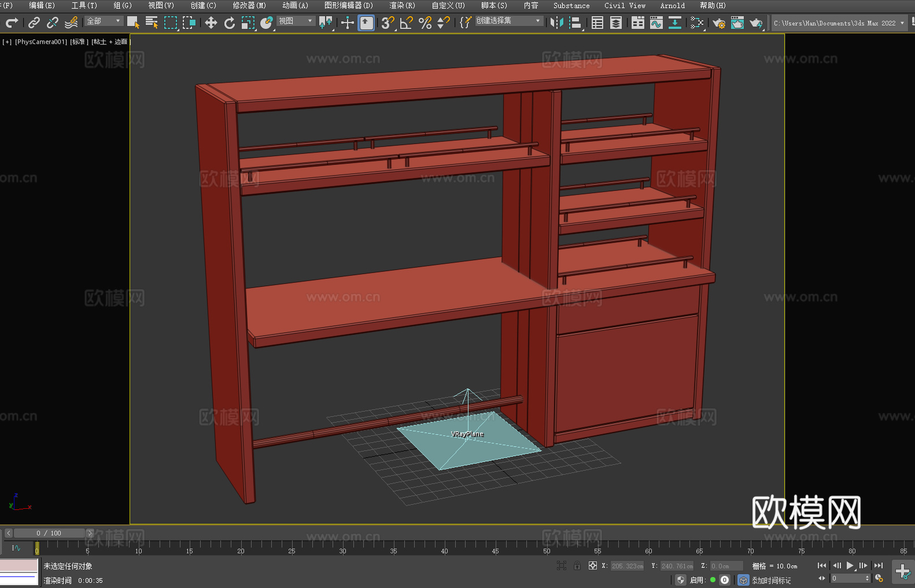Step time slider back with left arrow

point(9,533)
